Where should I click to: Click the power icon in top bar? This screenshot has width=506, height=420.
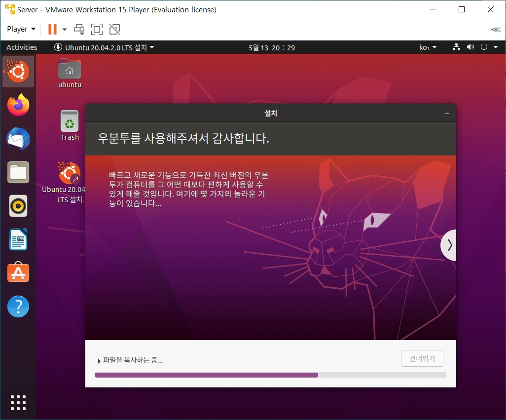click(484, 47)
